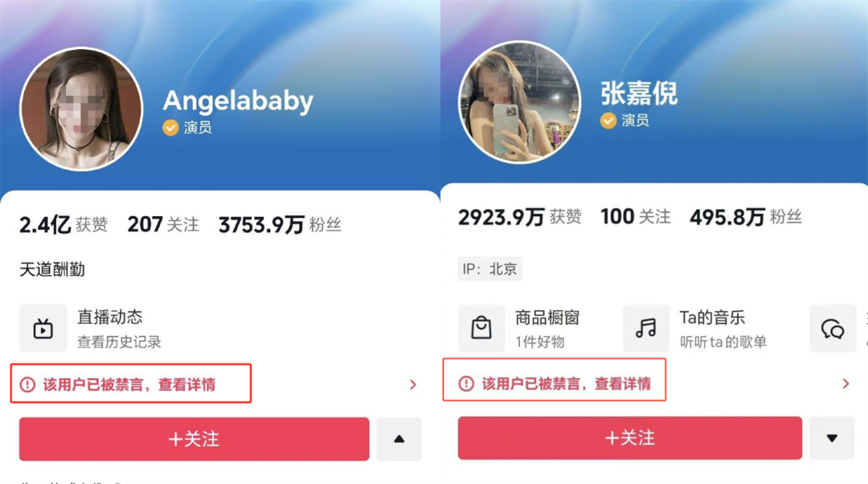View Angelababy's 3753.9万 粉丝 list
868x484 pixels.
point(280,225)
